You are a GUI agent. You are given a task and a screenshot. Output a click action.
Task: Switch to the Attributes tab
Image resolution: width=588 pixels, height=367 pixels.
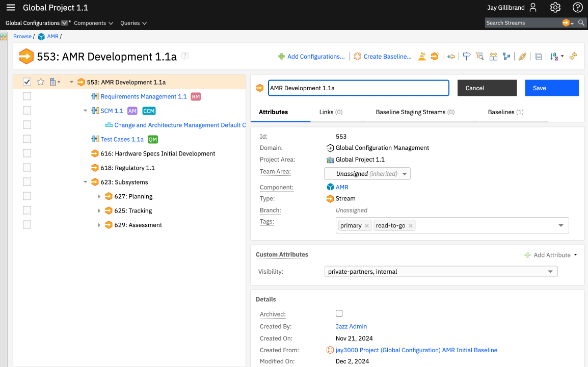click(274, 112)
